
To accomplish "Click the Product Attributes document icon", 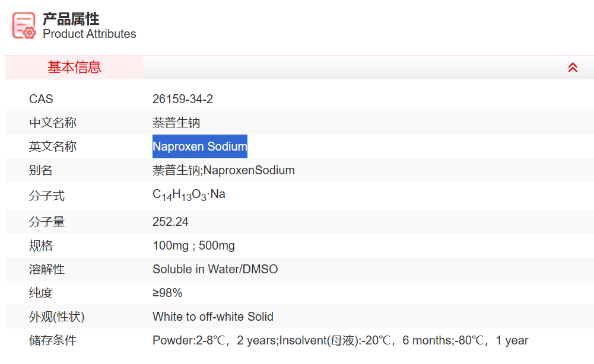I will coord(24,25).
